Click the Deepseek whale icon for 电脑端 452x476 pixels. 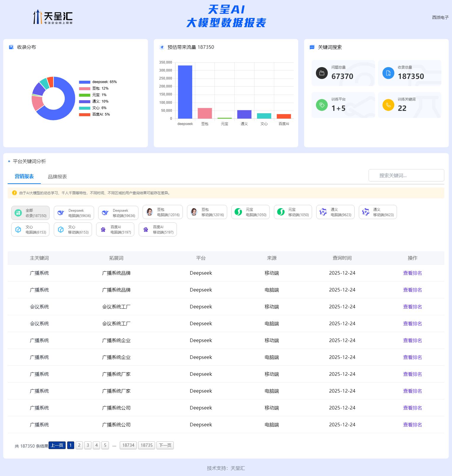[x=61, y=213]
